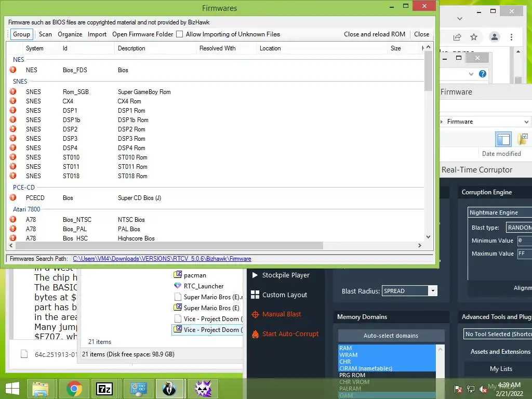
Task: Click Close and reload ROM
Action: [x=375, y=34]
